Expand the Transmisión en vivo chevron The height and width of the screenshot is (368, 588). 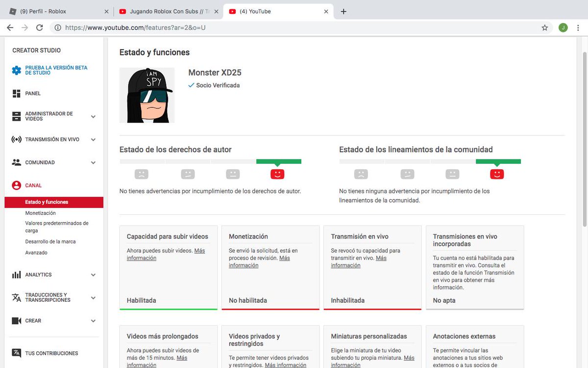93,139
